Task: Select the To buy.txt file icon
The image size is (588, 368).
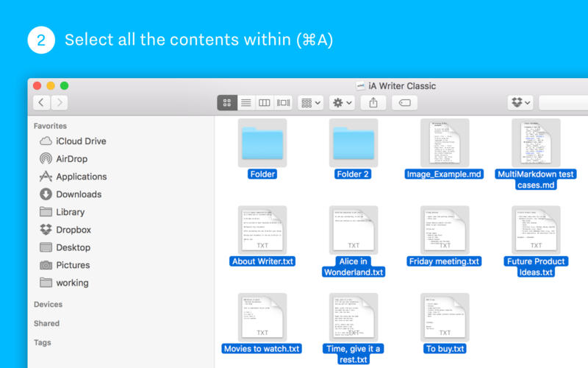Action: 445,317
